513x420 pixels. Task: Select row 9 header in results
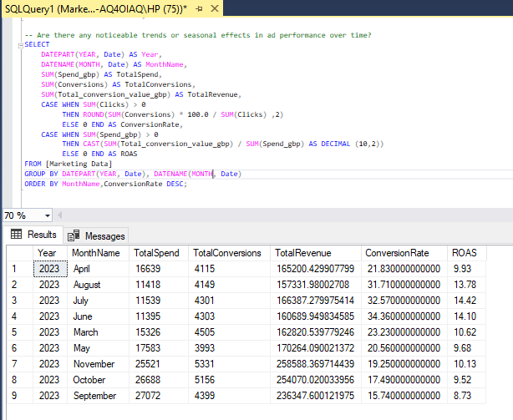[x=19, y=396]
